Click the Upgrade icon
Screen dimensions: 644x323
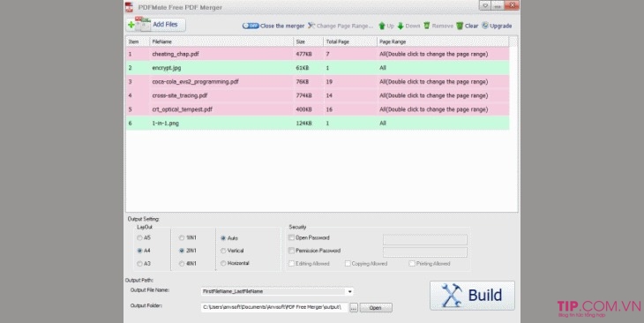(x=485, y=26)
